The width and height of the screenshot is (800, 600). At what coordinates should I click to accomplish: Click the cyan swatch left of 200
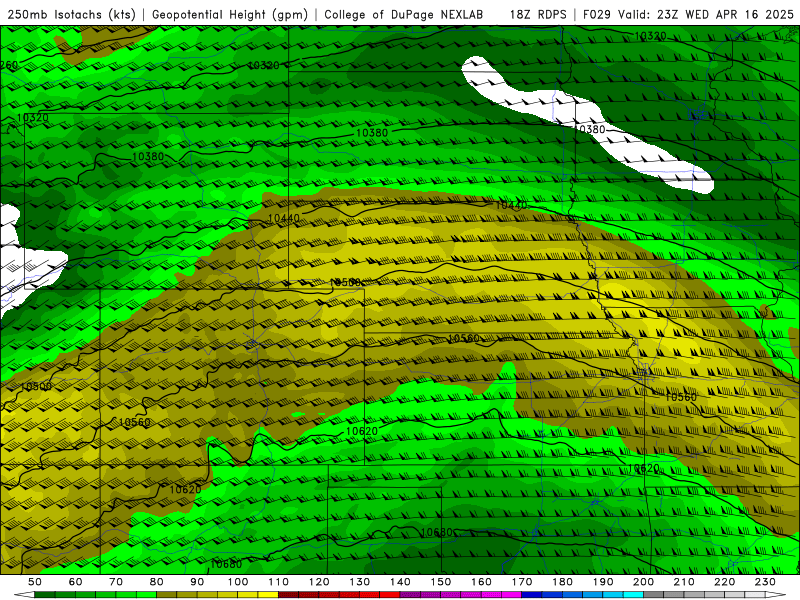point(633,595)
